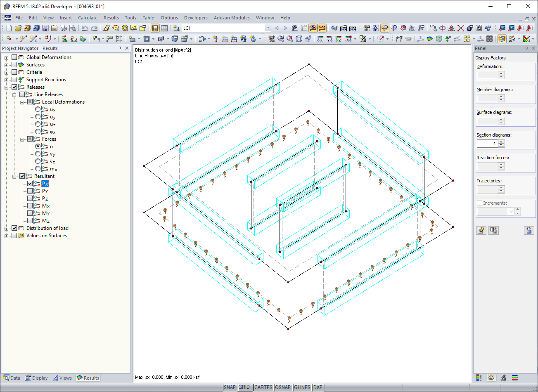
Task: Open the Table view toolbar icon
Action: (164, 28)
